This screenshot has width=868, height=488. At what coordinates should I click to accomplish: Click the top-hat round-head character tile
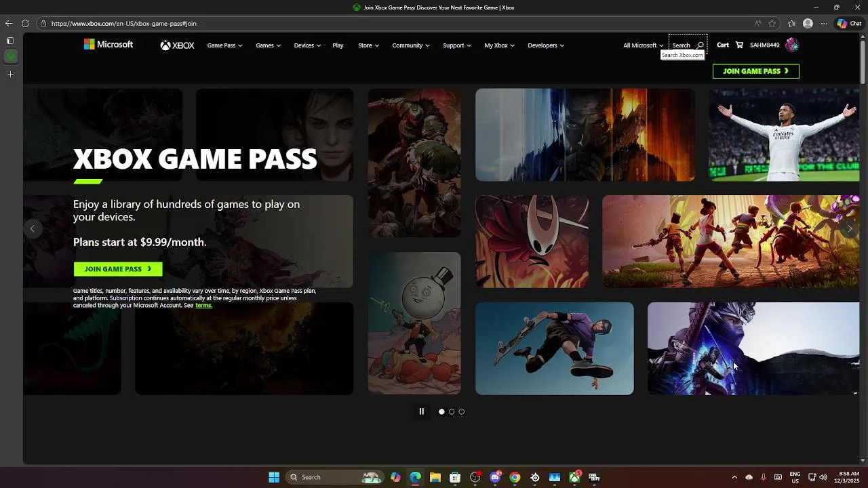coord(414,323)
